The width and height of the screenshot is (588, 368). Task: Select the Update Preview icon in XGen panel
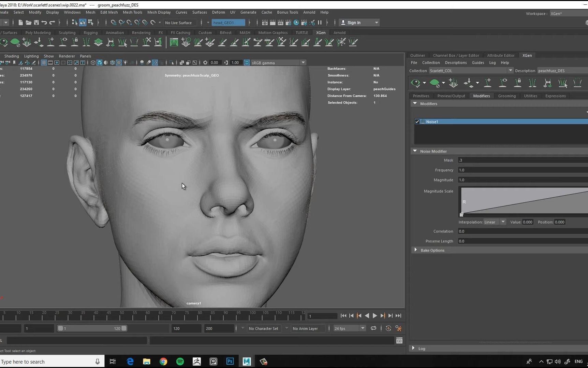click(x=415, y=83)
